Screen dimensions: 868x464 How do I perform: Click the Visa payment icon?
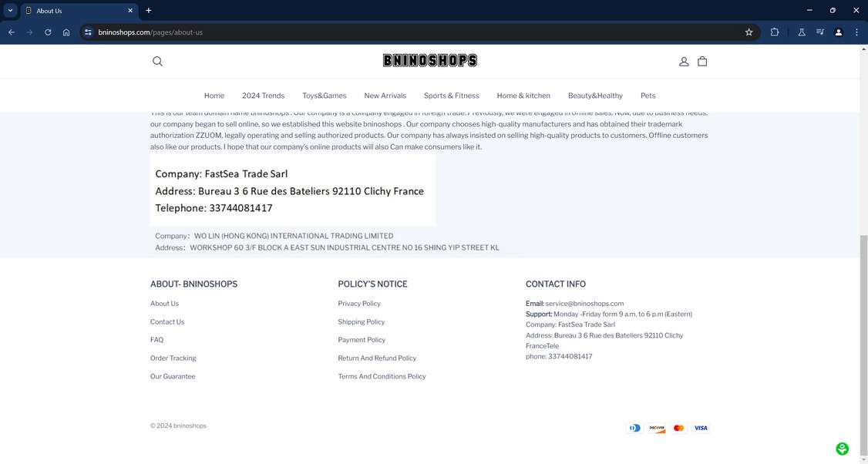tap(701, 428)
